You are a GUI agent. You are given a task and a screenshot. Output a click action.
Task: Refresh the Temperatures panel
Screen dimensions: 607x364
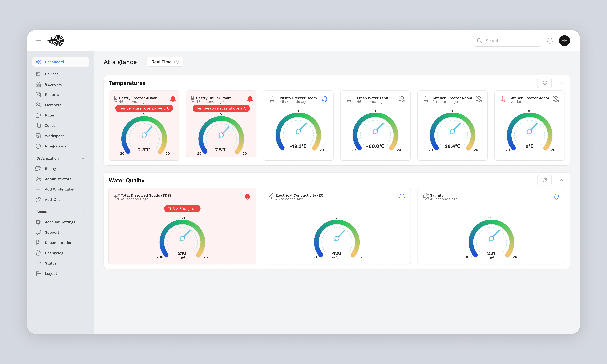[544, 83]
